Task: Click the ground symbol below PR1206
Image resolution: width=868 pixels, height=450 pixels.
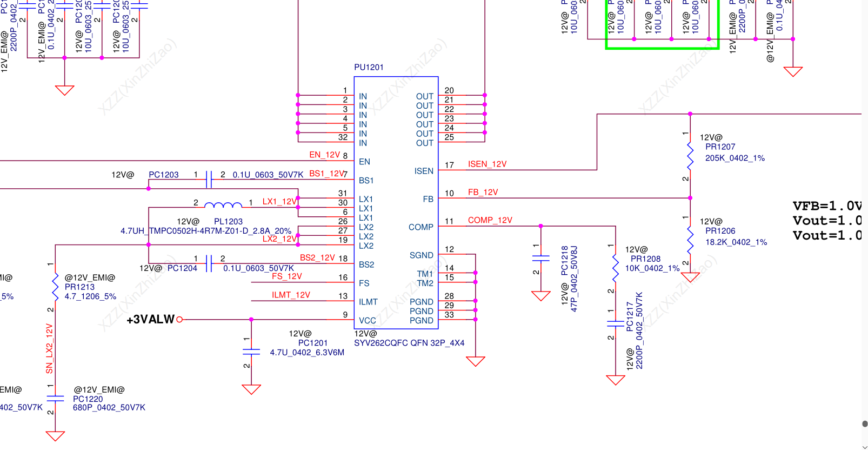Action: pyautogui.click(x=690, y=277)
